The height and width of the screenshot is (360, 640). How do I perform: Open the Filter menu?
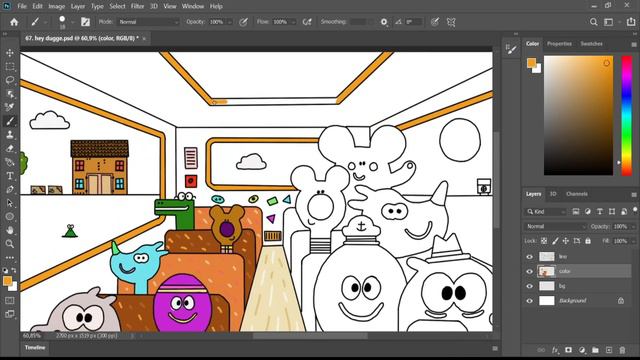[x=138, y=6]
